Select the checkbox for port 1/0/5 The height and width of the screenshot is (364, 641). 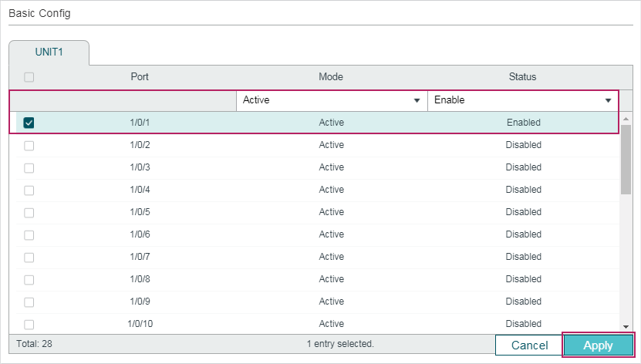(29, 212)
